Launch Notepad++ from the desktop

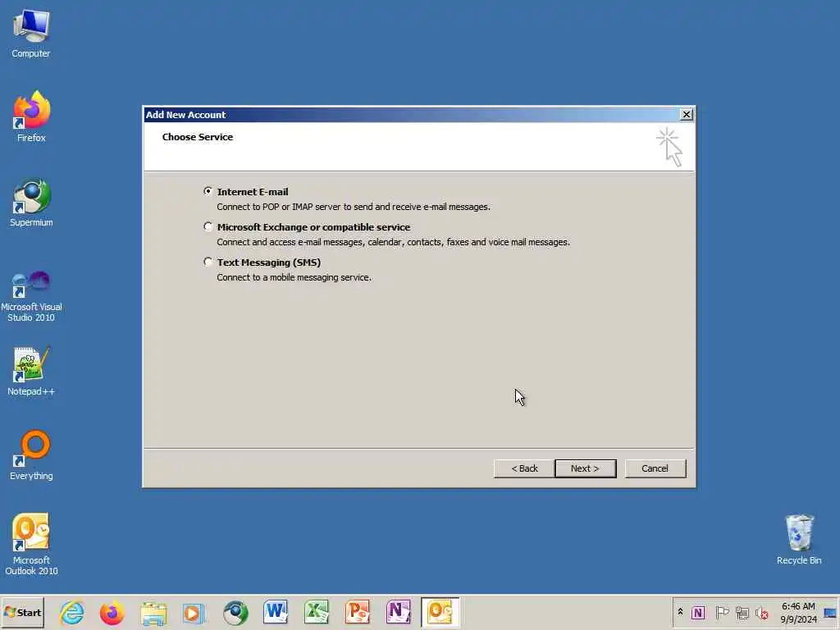click(31, 372)
